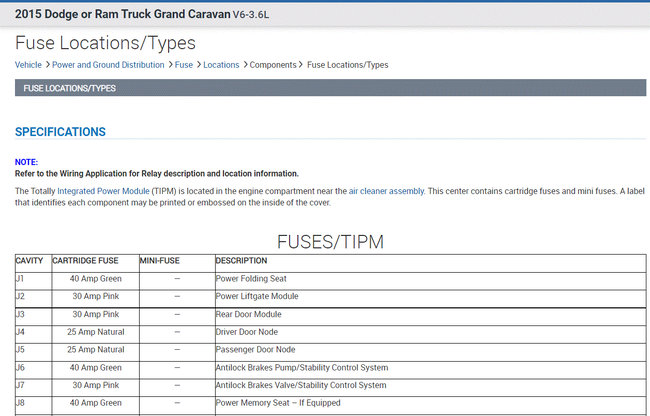Select cavity cell J4
Viewport: 650px width, 416px height.
33,332
